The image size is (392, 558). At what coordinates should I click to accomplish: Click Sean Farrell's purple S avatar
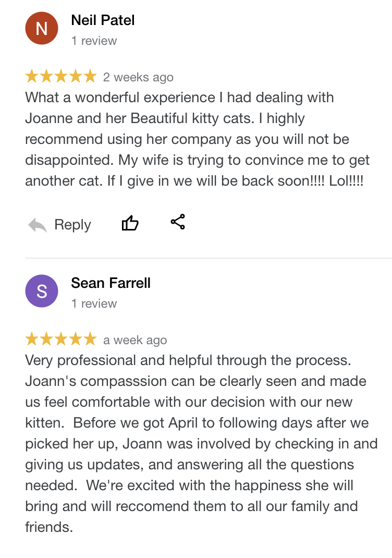[42, 291]
